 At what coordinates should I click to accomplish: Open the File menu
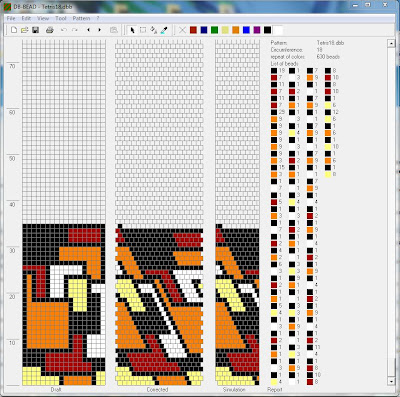(x=11, y=18)
